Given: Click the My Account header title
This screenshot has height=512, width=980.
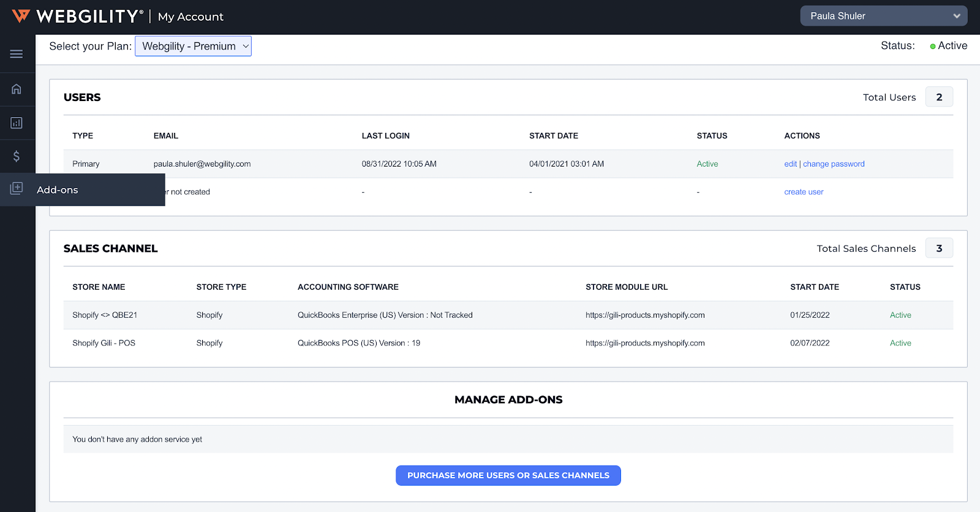Looking at the screenshot, I should (x=190, y=17).
